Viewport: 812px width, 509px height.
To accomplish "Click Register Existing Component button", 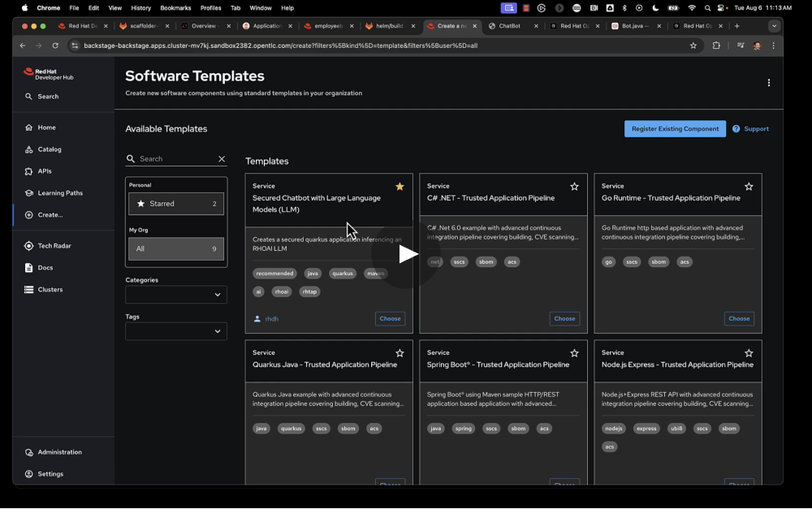I will tap(675, 128).
